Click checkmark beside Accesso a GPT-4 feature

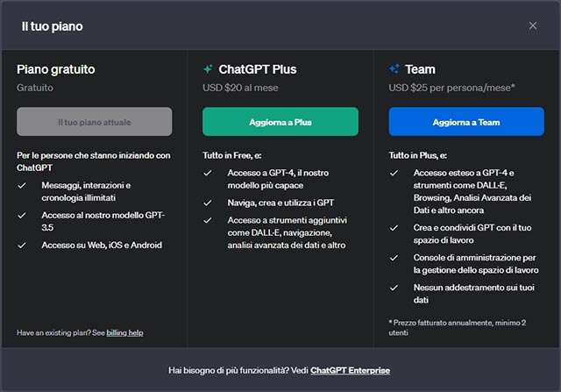point(208,173)
